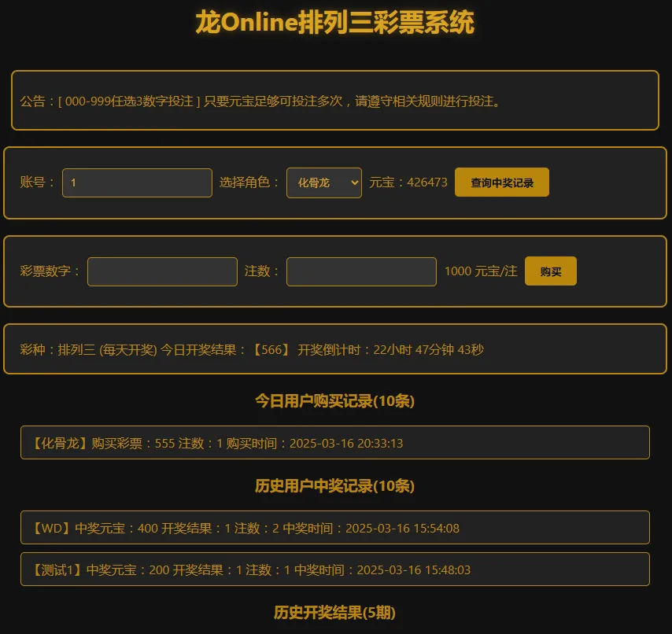Click the 选择角色 label
The width and height of the screenshot is (672, 634).
pyautogui.click(x=249, y=182)
